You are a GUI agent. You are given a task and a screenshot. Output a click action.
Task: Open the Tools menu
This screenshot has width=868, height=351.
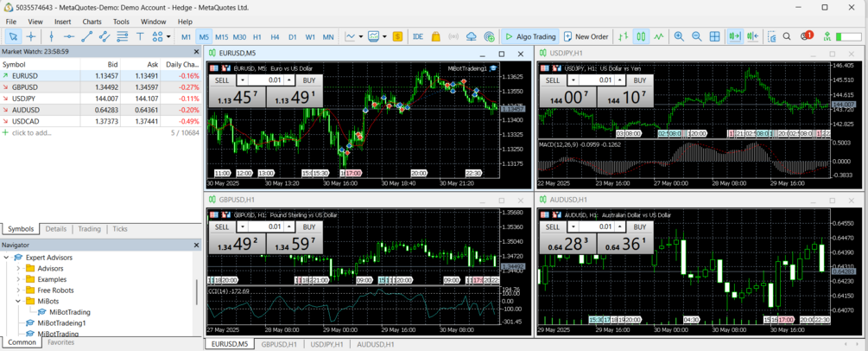click(x=121, y=22)
